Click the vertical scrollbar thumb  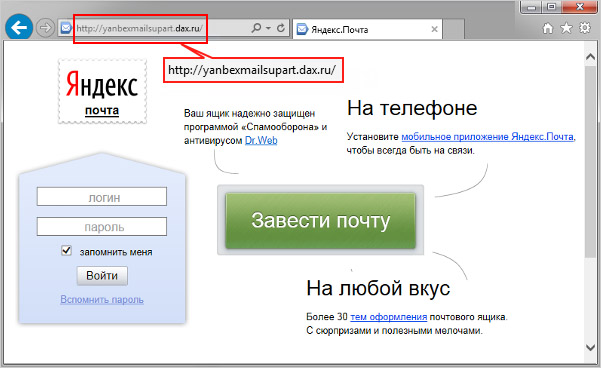click(x=590, y=161)
